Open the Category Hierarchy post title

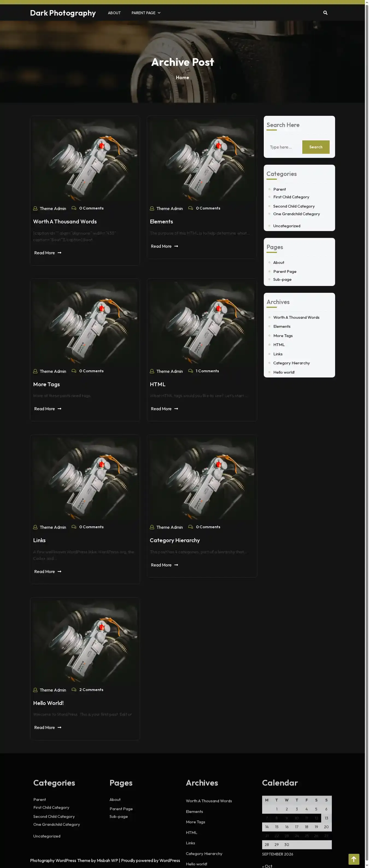175,541
